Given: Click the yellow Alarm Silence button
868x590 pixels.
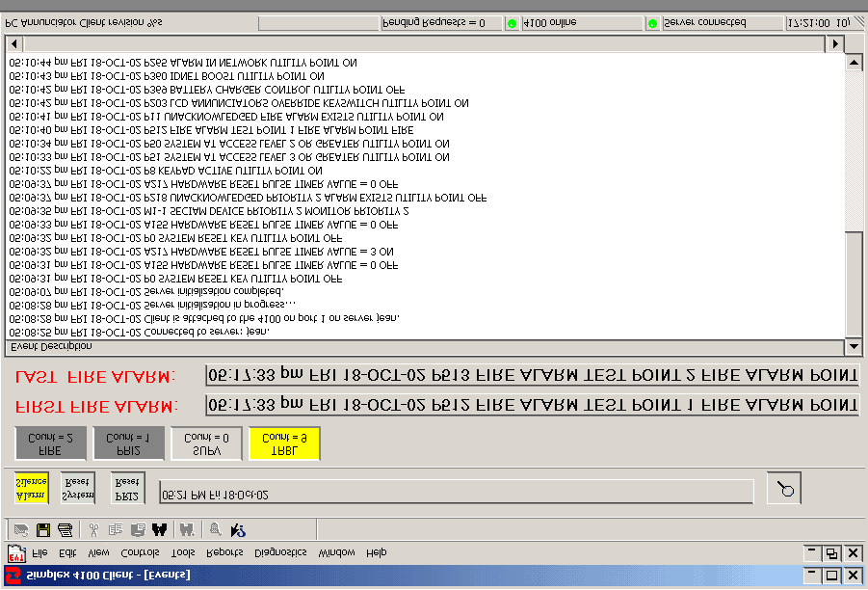Looking at the screenshot, I should coord(32,488).
